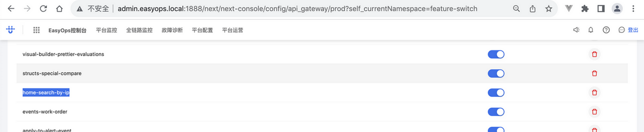644x132 pixels.
Task: Delete the structs-special-compare feature switch
Action: pyautogui.click(x=594, y=73)
